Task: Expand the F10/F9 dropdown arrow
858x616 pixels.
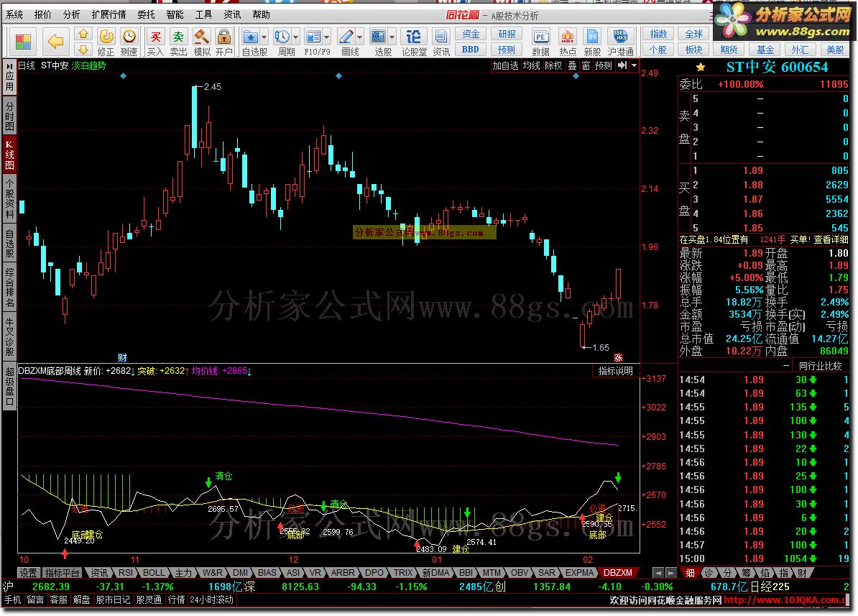Action: 327,37
